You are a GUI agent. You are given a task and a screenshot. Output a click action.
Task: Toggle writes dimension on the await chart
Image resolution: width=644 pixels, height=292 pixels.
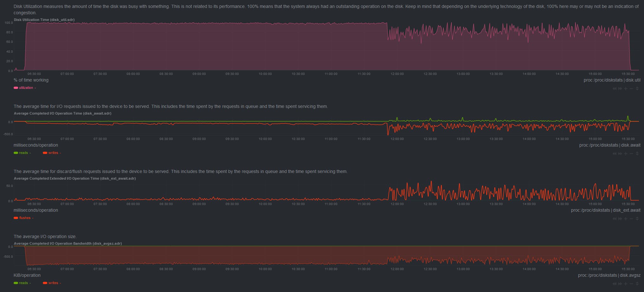(52, 153)
